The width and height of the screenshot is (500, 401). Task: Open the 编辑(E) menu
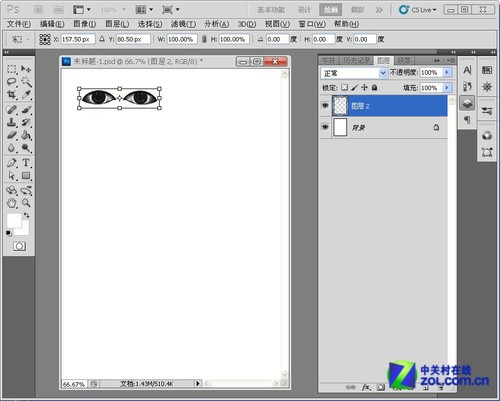pyautogui.click(x=52, y=24)
